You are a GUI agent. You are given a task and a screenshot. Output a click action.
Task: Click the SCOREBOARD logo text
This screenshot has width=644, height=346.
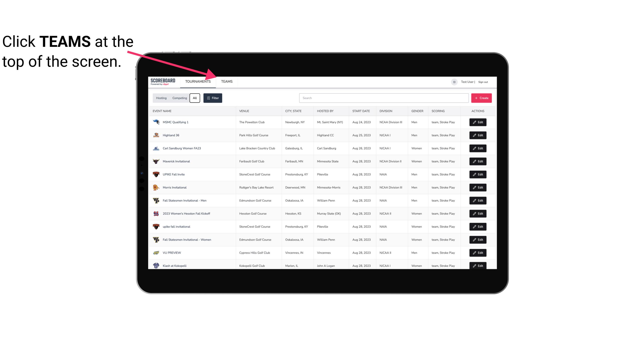coord(162,81)
